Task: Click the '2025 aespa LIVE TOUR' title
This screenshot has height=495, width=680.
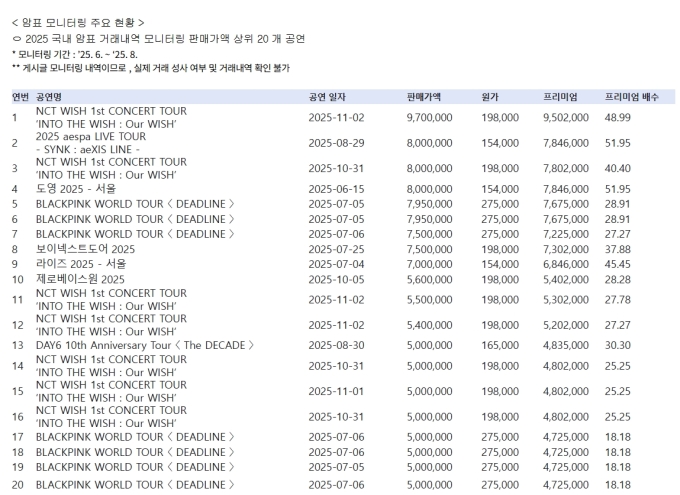Action: point(91,136)
